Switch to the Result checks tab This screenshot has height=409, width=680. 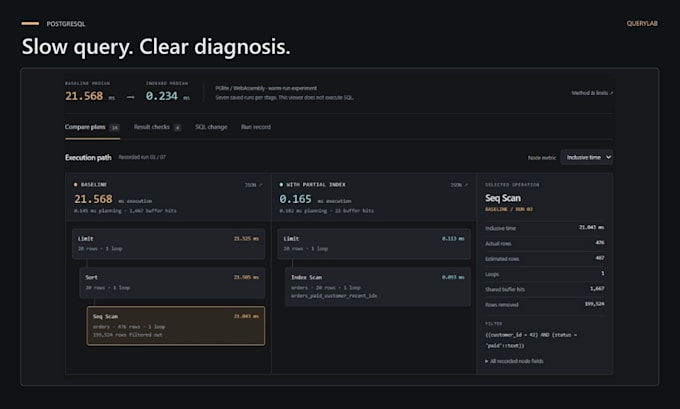(x=157, y=127)
